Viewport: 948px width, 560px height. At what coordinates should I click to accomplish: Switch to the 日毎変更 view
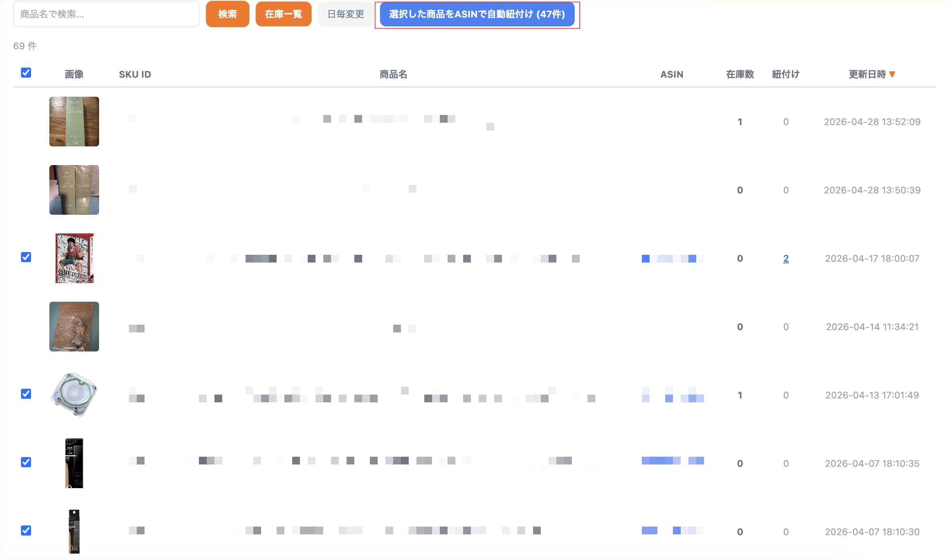pyautogui.click(x=345, y=14)
